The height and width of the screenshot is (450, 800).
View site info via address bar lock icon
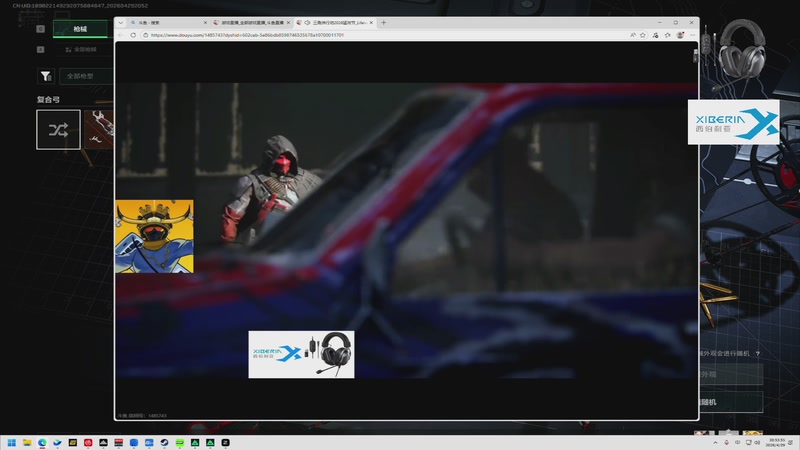click(x=145, y=35)
